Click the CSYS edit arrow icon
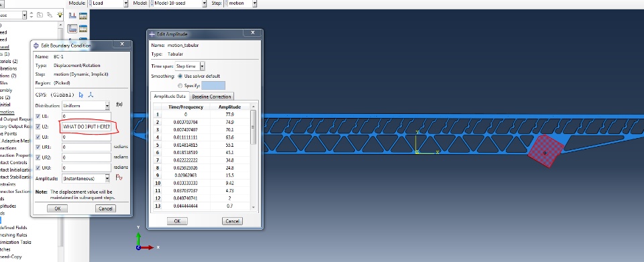 [x=81, y=94]
